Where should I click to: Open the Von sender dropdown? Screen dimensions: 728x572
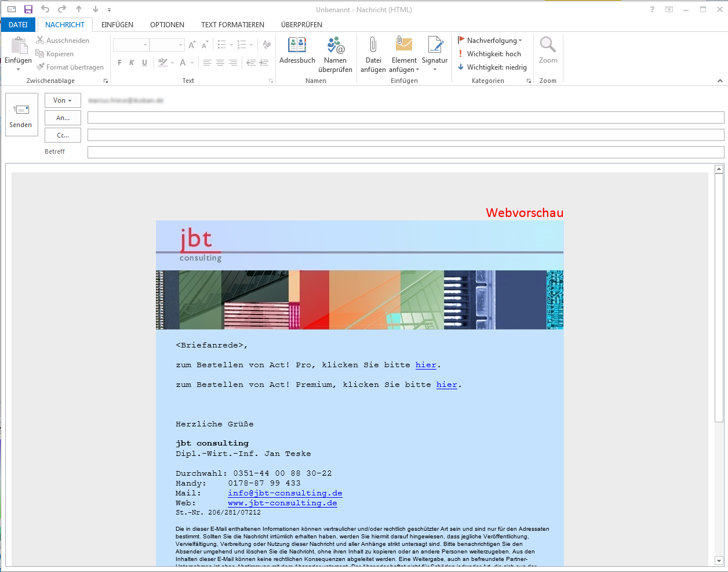[x=63, y=100]
